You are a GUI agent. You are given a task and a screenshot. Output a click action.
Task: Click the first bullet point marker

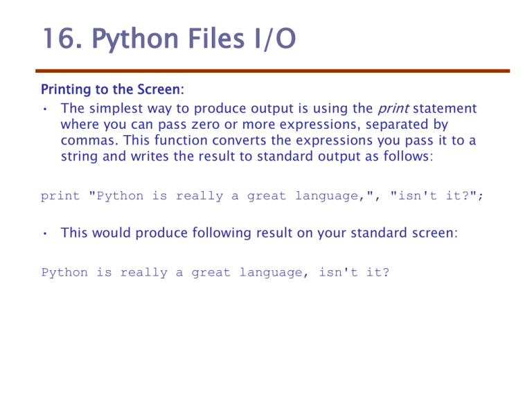pos(45,109)
